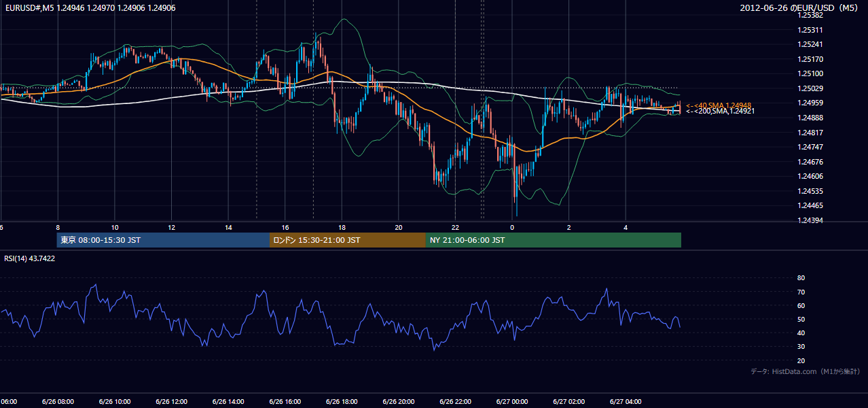Click price axis value 1.24888
The image size is (868, 408).
pos(810,118)
